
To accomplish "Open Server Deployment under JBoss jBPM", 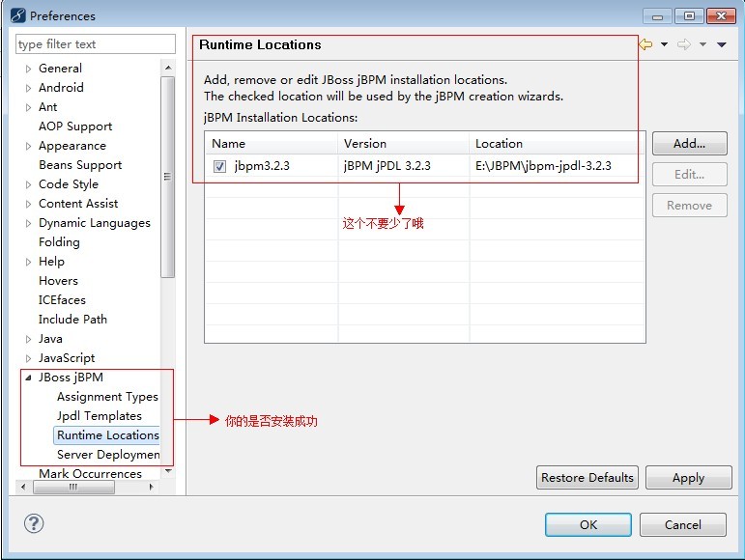I will 108,455.
